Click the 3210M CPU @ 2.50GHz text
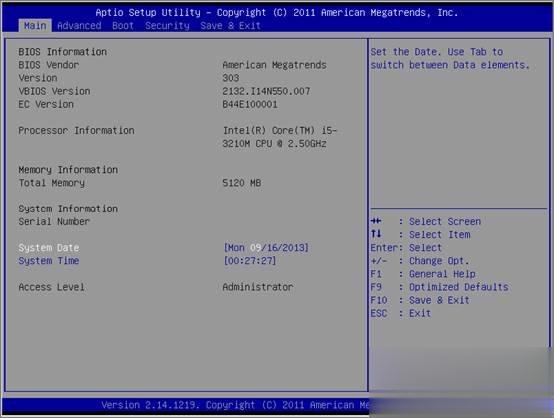This screenshot has height=418, width=554. [x=275, y=143]
